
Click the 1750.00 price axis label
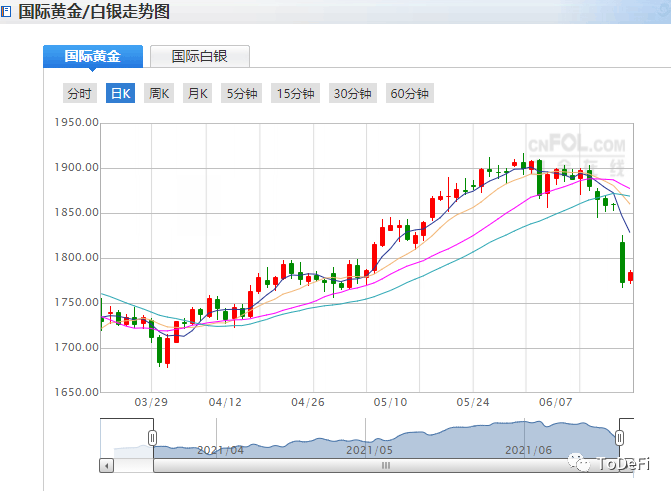[77, 302]
